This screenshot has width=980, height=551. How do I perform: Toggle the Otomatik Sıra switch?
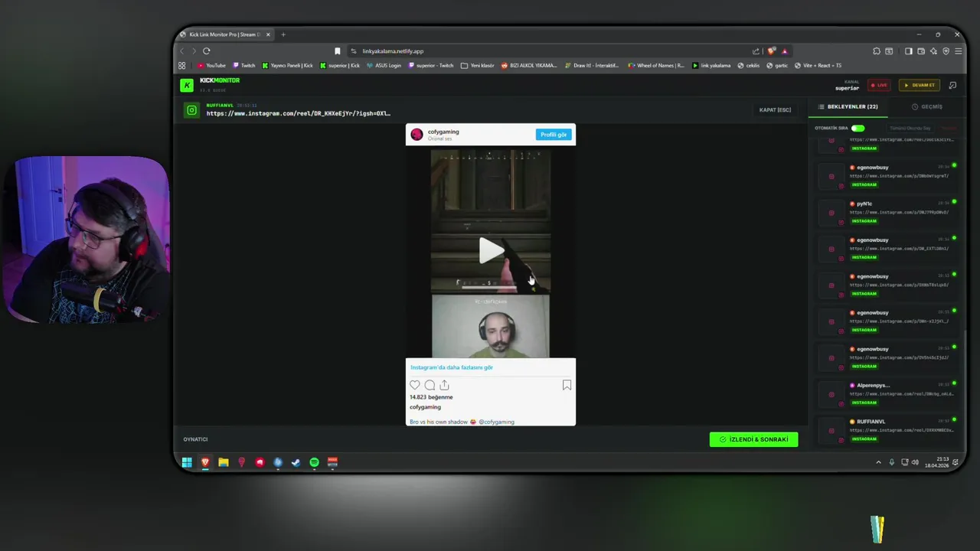[x=857, y=128]
